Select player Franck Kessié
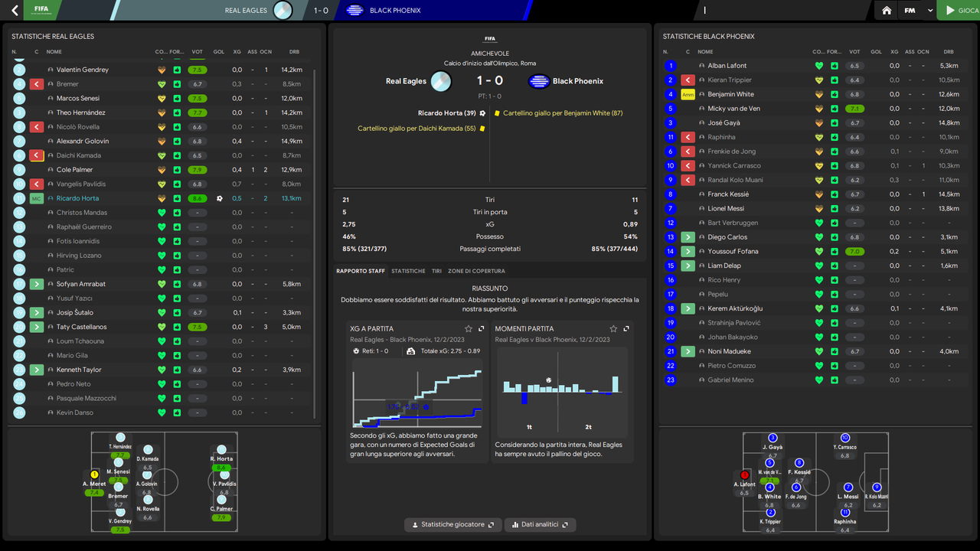 (729, 194)
